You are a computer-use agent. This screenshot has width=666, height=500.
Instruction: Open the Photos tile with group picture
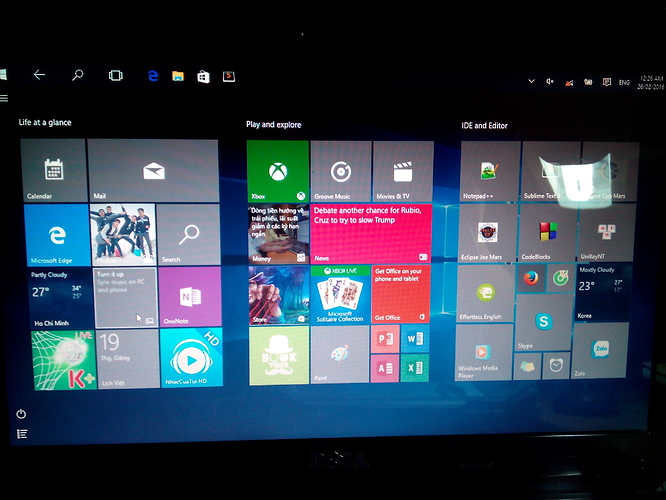(123, 235)
